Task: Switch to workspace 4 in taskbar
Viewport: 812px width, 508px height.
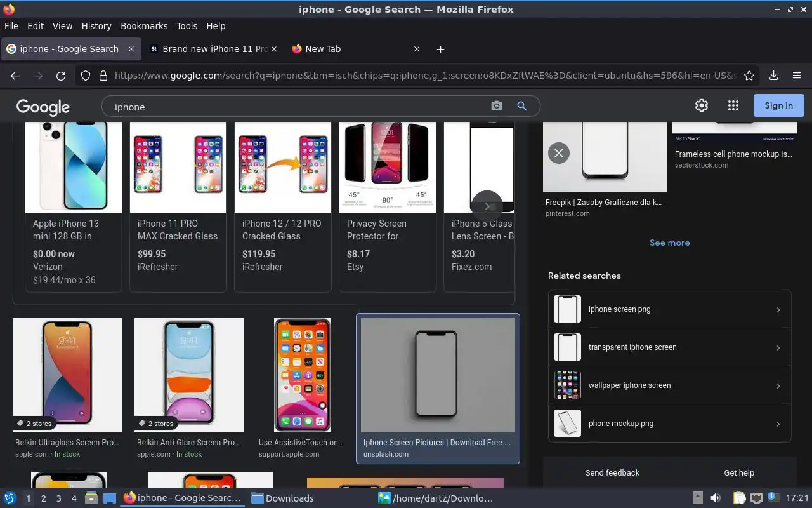Action: pos(74,498)
